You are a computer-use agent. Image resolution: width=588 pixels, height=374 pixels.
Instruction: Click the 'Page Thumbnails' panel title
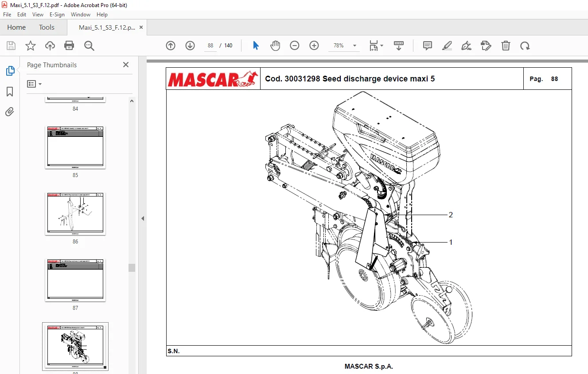[52, 65]
